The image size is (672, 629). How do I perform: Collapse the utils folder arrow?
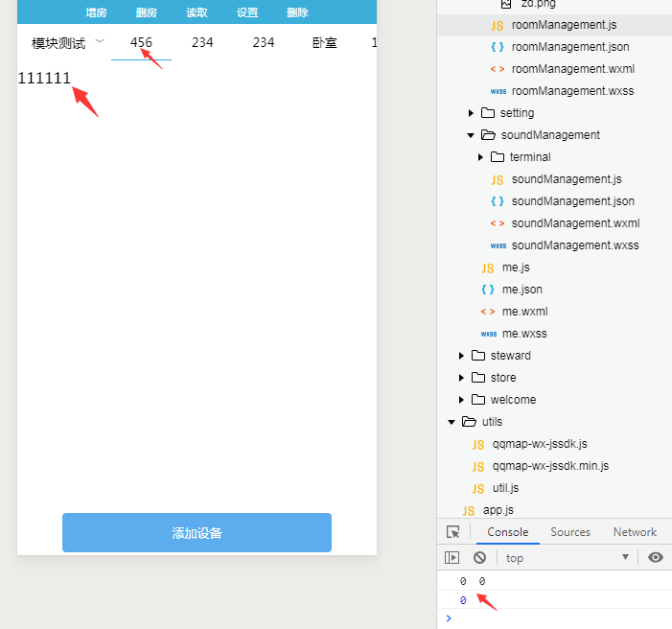click(x=452, y=422)
